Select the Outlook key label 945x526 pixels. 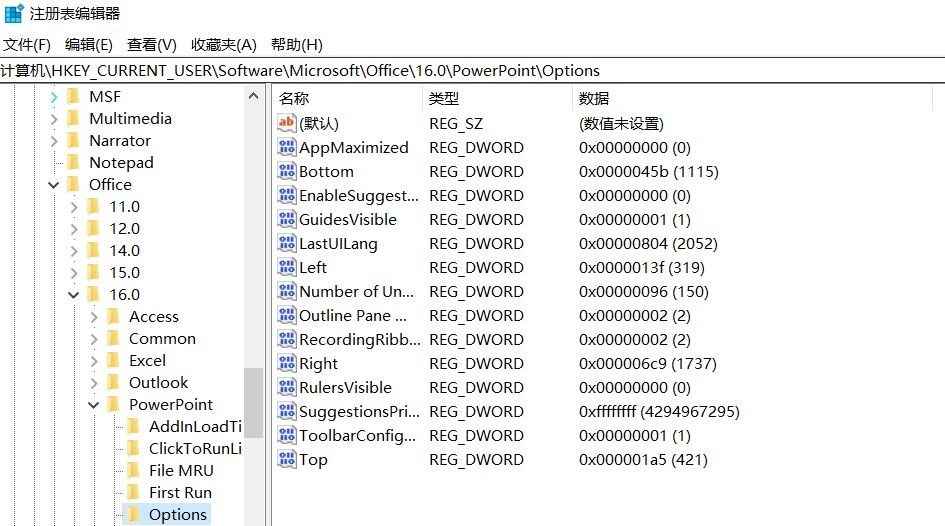click(x=159, y=382)
